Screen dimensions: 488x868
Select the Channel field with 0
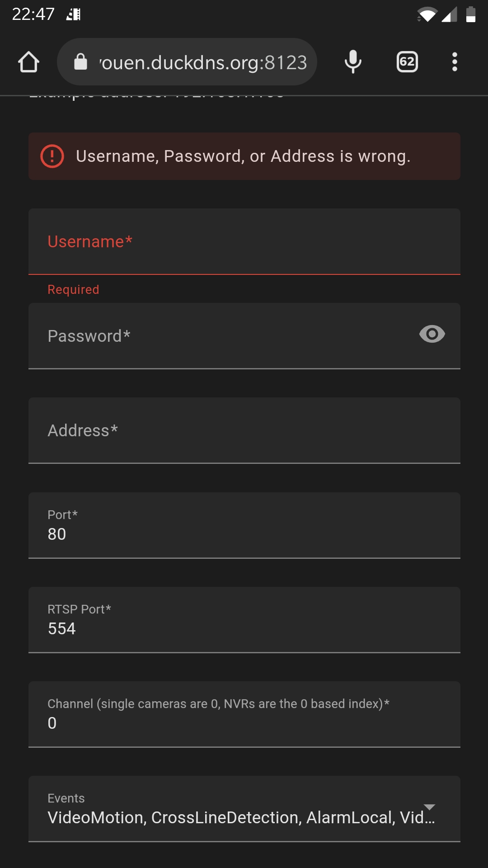click(244, 714)
